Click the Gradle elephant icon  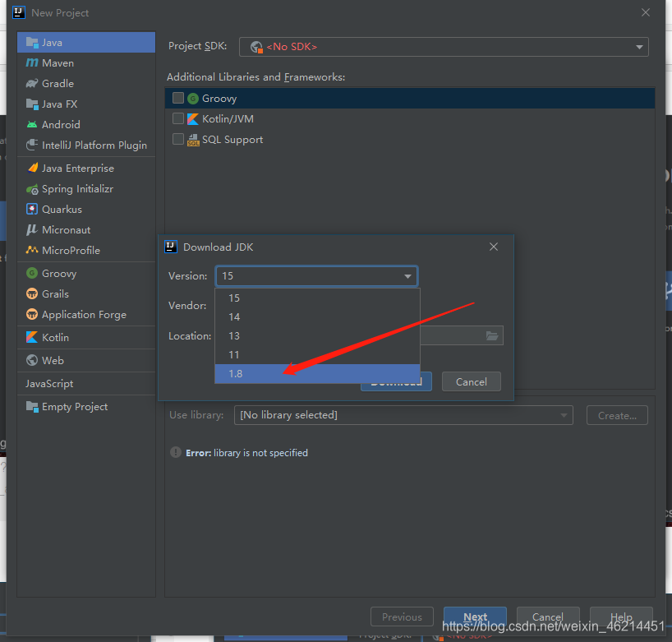tap(32, 83)
